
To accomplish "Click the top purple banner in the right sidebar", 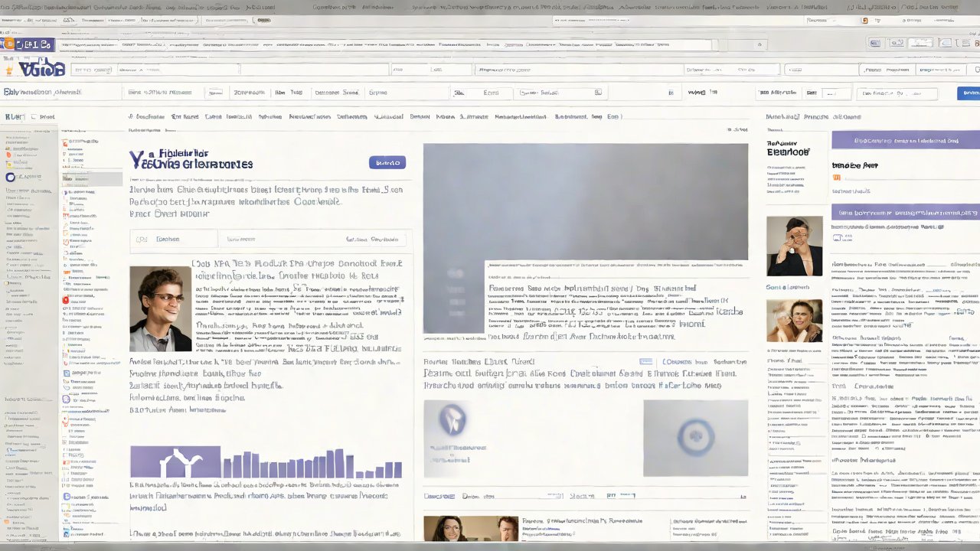I will (905, 141).
